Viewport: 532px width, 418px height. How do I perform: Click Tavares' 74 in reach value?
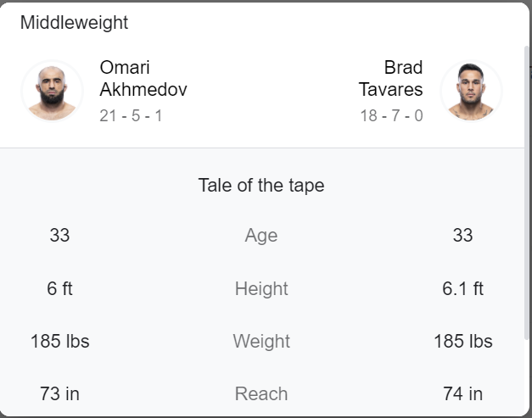tap(462, 394)
